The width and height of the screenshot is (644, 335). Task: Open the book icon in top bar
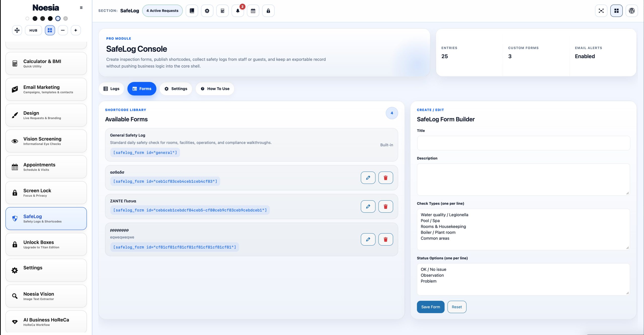coord(192,11)
